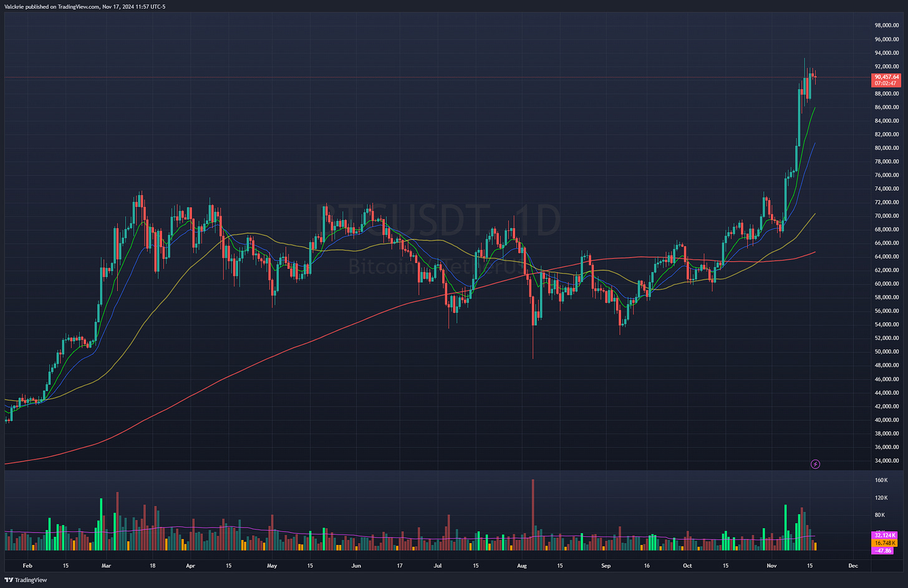
Task: Click the purple lightning bolt icon
Action: point(815,464)
